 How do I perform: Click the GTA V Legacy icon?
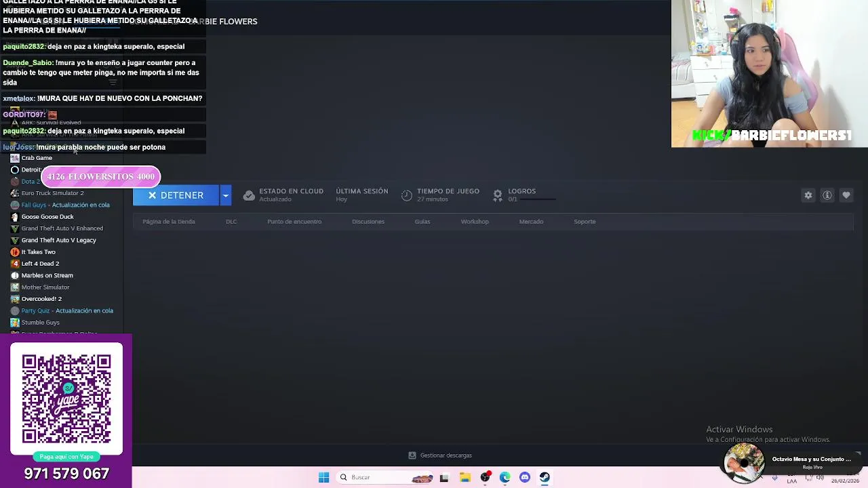[x=15, y=240]
